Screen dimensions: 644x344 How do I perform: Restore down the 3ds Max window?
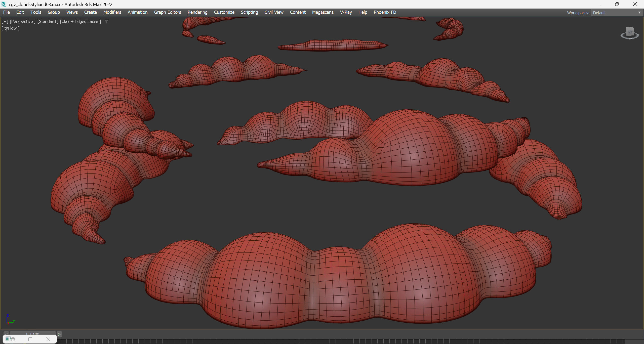617,4
